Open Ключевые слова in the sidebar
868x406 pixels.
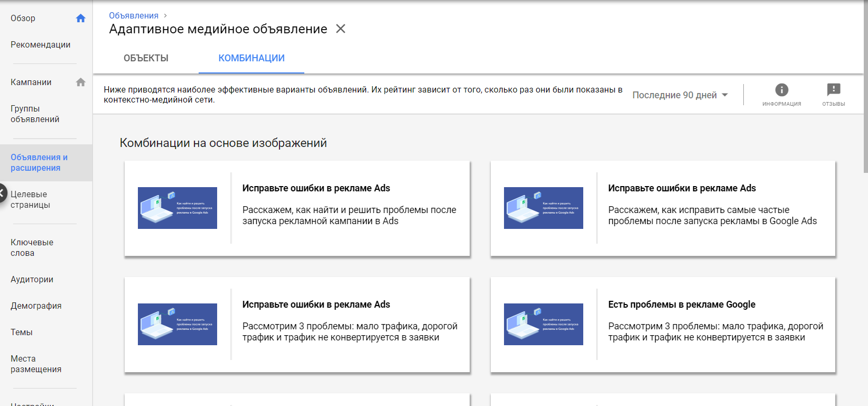click(32, 248)
